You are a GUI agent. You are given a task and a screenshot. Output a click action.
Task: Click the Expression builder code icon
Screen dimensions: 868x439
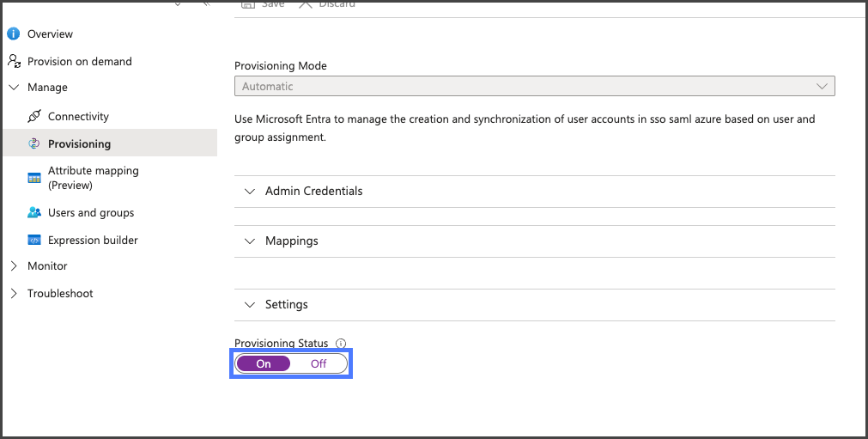[x=34, y=241]
